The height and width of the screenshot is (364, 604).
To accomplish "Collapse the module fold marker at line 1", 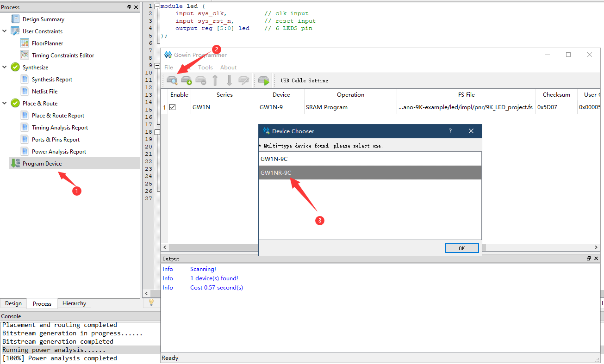I will (x=157, y=6).
